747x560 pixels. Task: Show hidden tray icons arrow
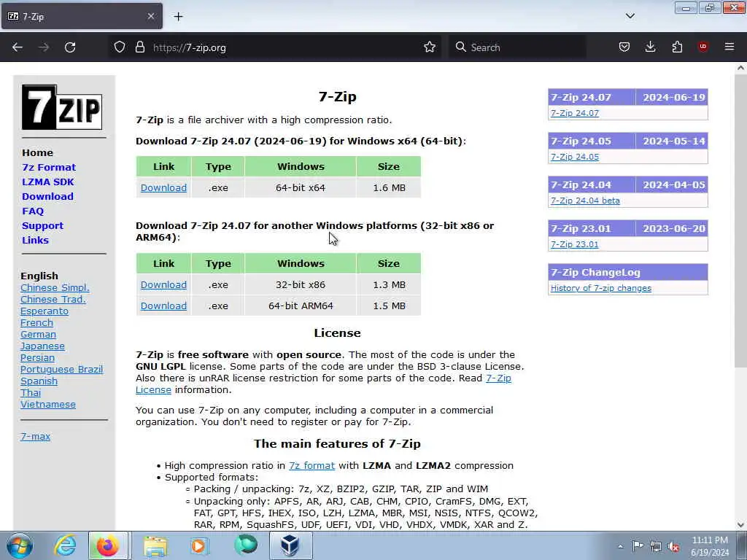620,546
